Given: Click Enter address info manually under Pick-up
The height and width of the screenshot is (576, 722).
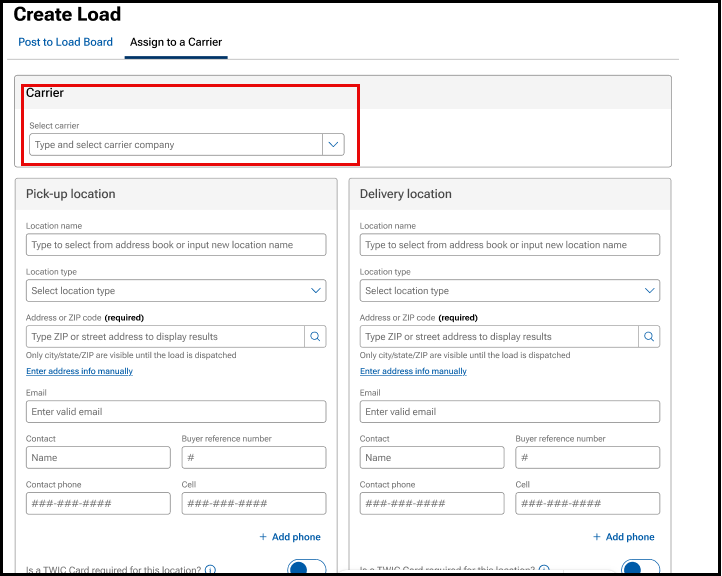Looking at the screenshot, I should (x=79, y=371).
